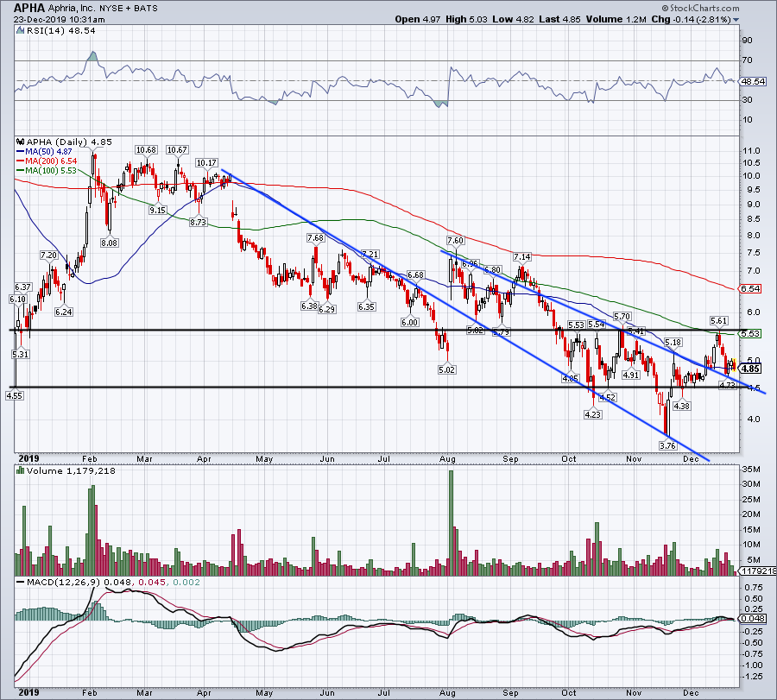Click the Aug axis label under price chart
This screenshot has width=777, height=700.
coord(447,458)
